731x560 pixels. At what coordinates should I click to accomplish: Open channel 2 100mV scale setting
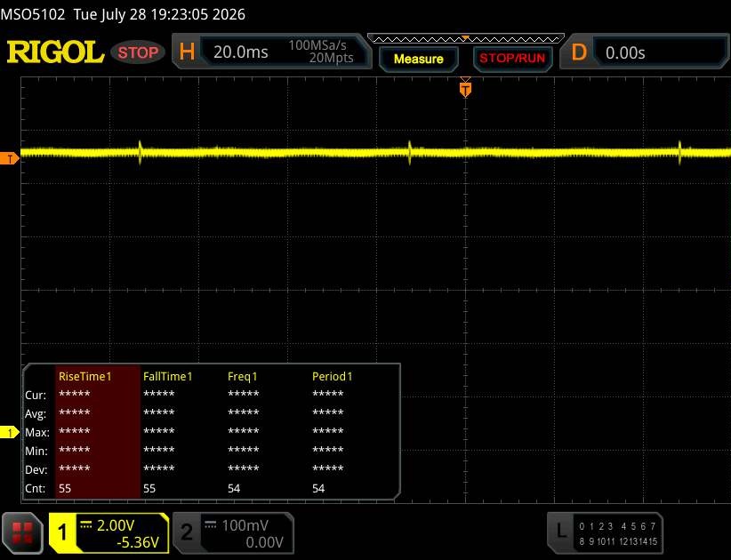[245, 525]
